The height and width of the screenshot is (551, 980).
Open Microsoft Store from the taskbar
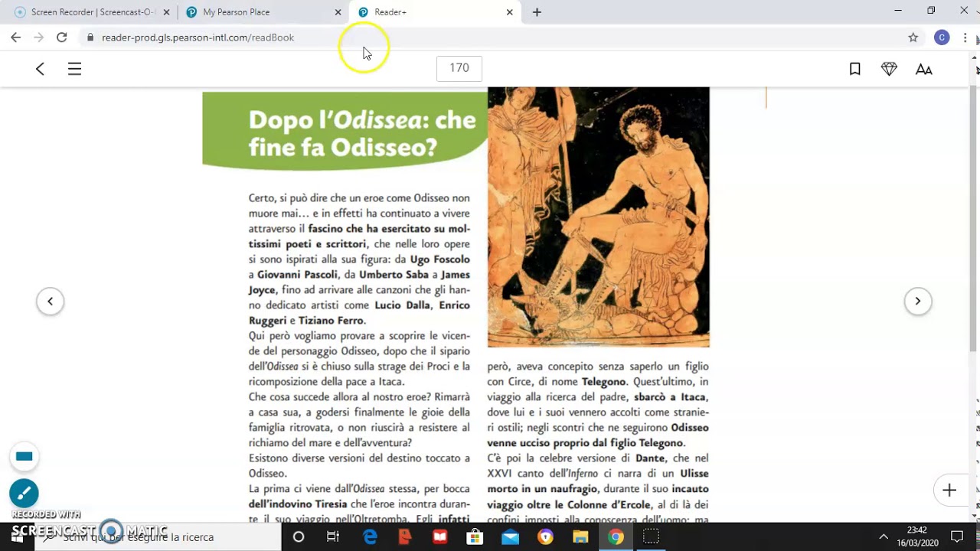coord(475,537)
